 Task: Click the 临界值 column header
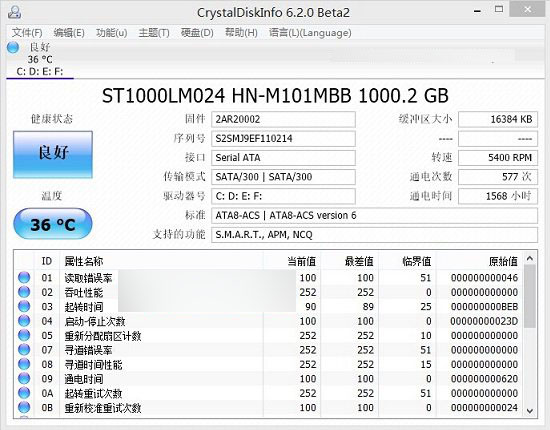(x=407, y=261)
